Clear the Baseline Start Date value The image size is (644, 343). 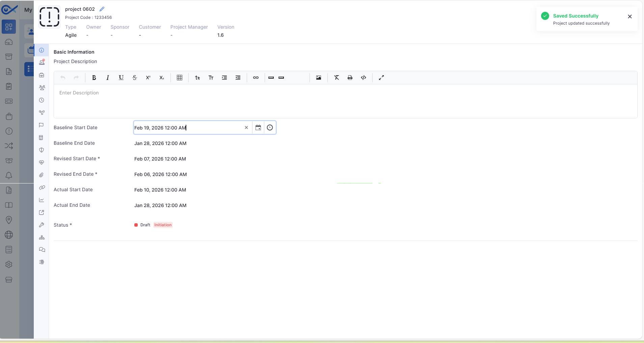click(246, 127)
